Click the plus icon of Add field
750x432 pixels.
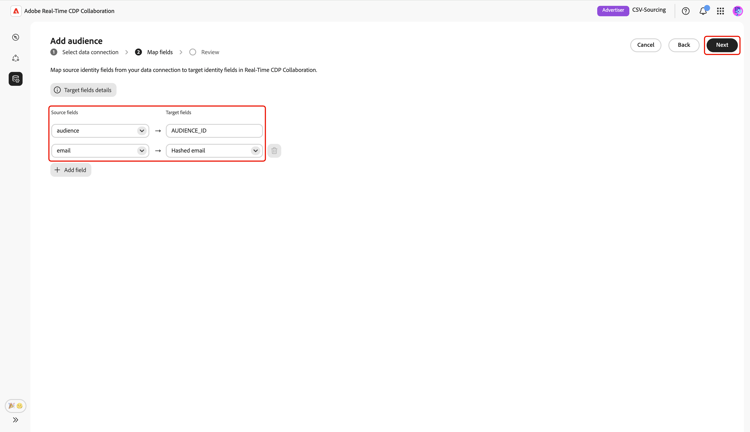(57, 170)
